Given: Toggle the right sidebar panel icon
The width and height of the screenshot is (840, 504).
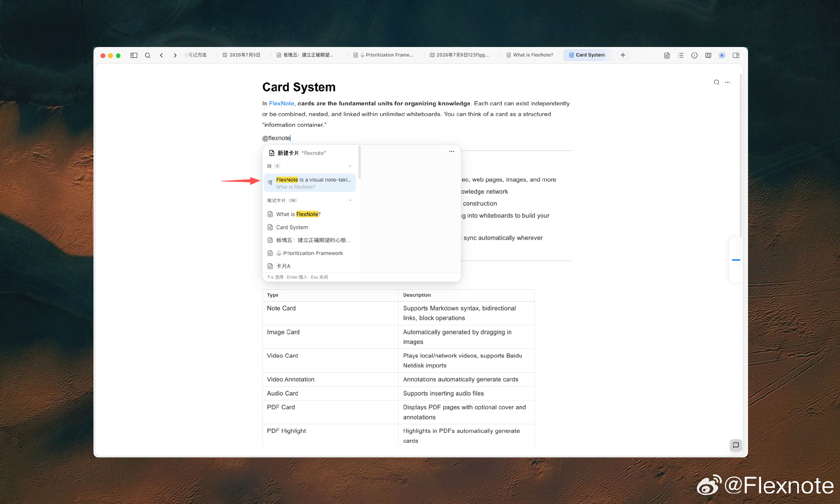Looking at the screenshot, I should click(736, 55).
